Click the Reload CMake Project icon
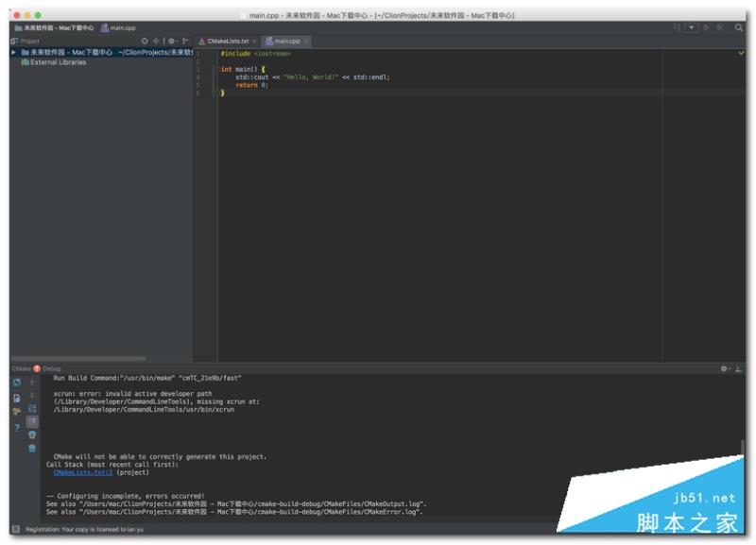The width and height of the screenshot is (756, 545). coord(17,383)
